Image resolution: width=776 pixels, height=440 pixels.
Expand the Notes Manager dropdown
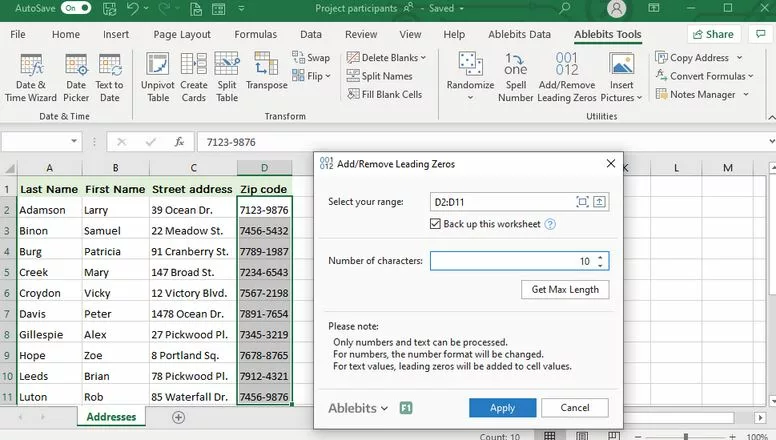(x=746, y=95)
